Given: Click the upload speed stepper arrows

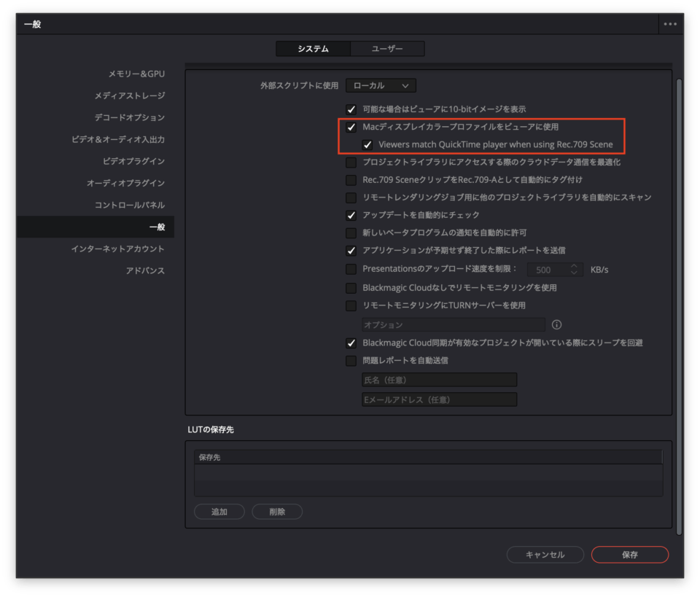Looking at the screenshot, I should (574, 270).
